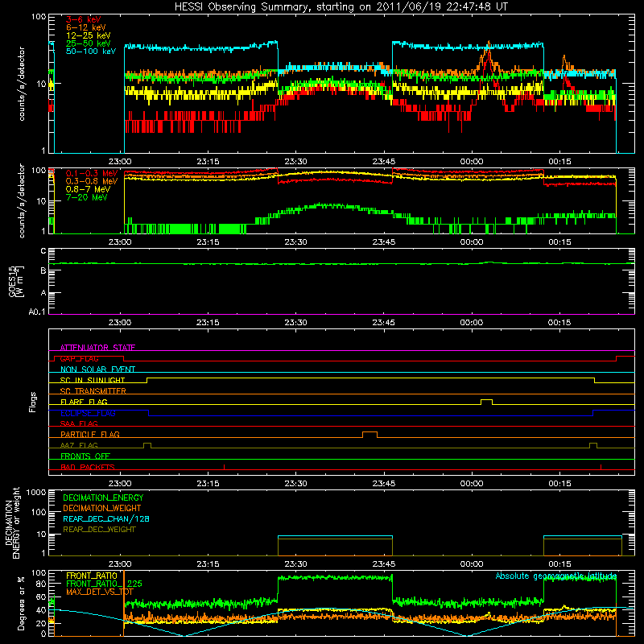
Task: Click the ECLIPSE_FLAG label
Action: (88, 413)
